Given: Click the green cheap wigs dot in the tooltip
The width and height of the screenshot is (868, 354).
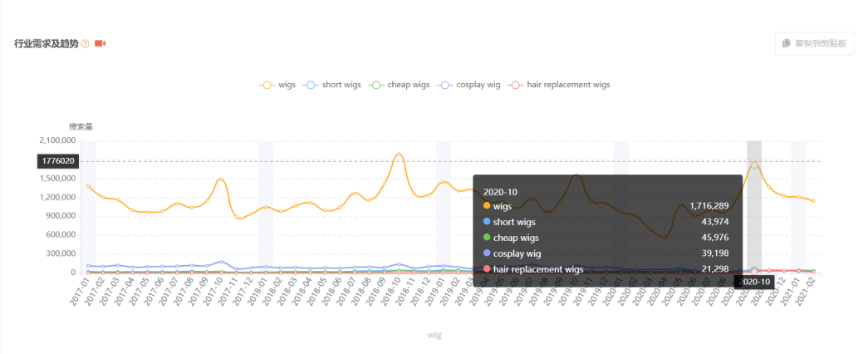Looking at the screenshot, I should coord(487,238).
